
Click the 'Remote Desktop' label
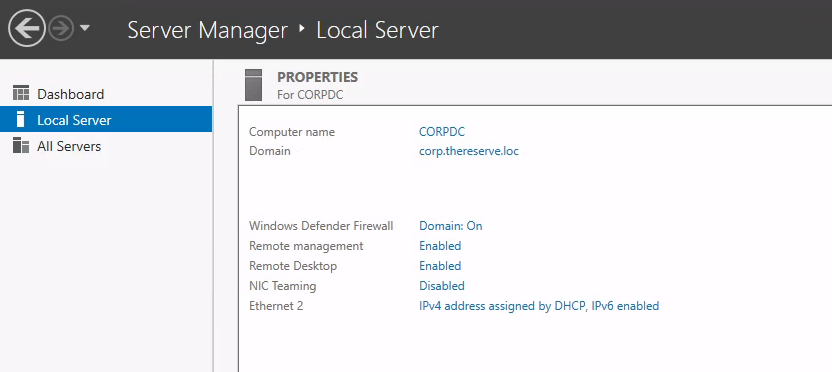coord(293,266)
